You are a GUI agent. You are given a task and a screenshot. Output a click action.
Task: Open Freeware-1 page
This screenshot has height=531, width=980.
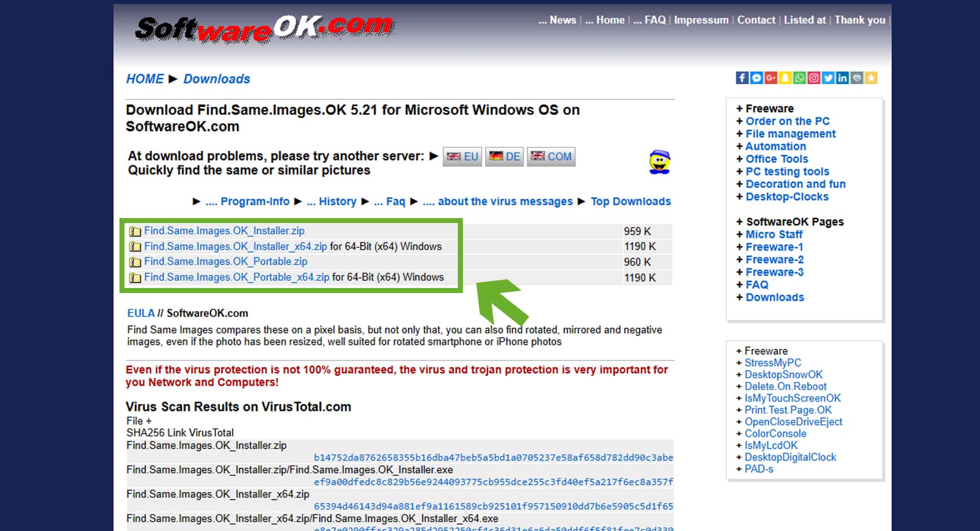coord(774,247)
